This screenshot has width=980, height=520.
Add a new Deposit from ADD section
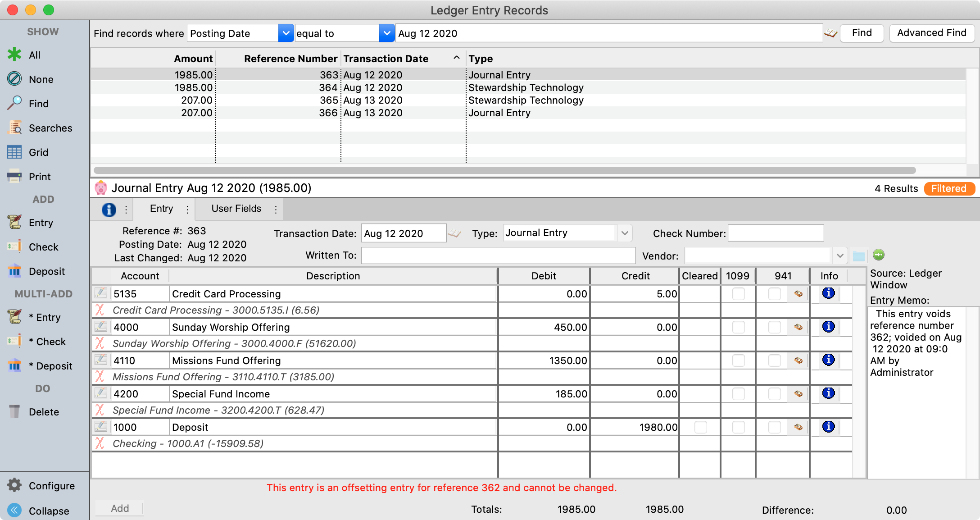pyautogui.click(x=15, y=271)
